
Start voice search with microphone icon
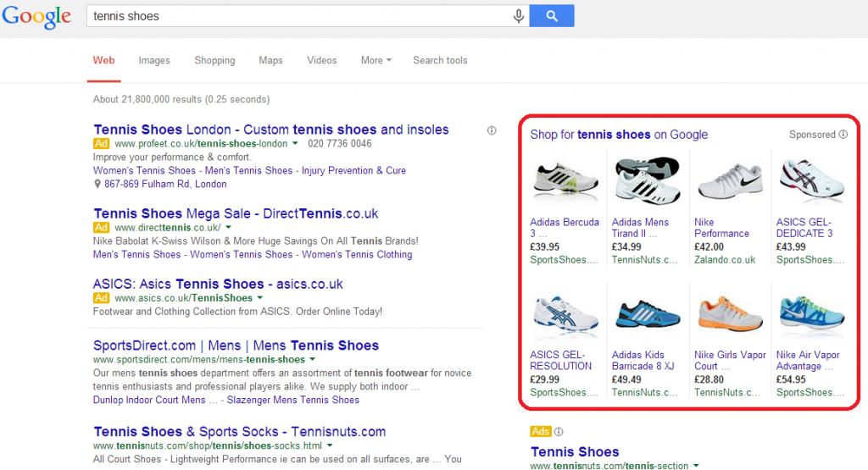518,16
